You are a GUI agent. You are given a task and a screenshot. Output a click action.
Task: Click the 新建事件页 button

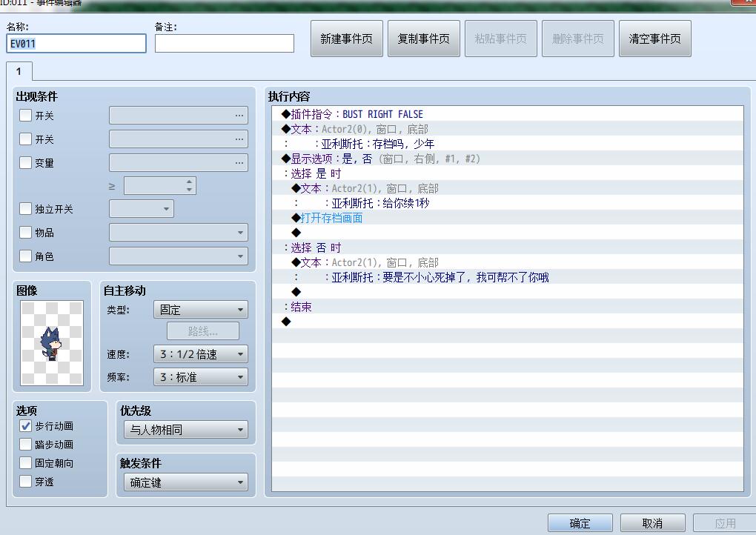pyautogui.click(x=347, y=39)
